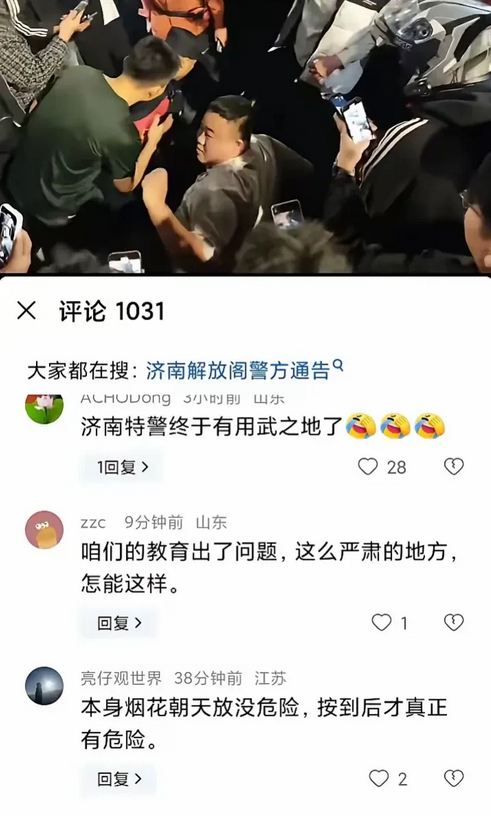Screen dimensions: 491x816
Task: Open zzc's avatar
Action: pyautogui.click(x=44, y=530)
